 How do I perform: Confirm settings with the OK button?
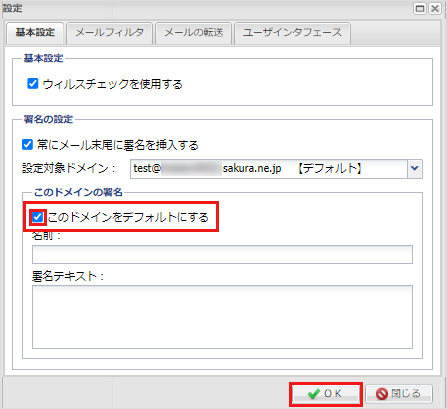pos(326,394)
